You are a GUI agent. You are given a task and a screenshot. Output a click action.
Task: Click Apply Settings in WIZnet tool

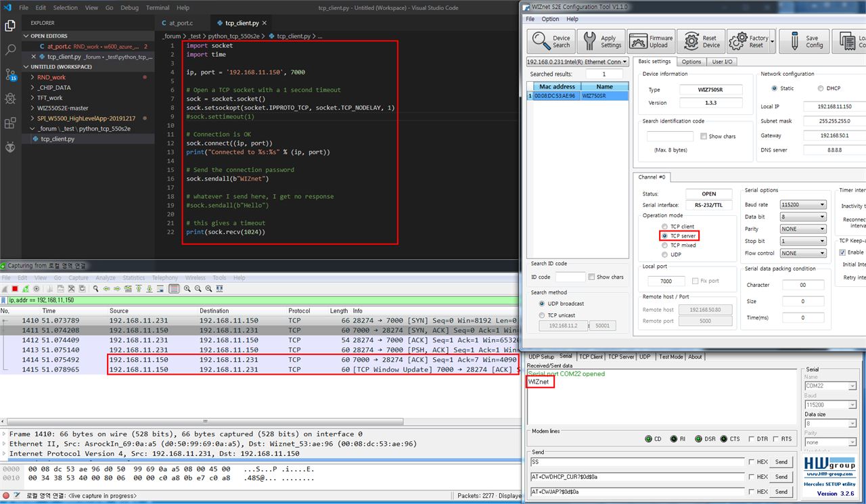tap(601, 42)
